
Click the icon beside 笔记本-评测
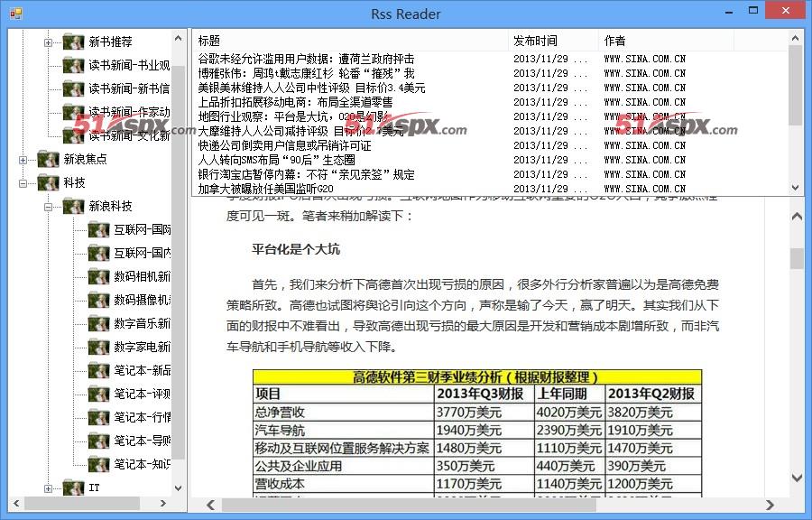[98, 394]
